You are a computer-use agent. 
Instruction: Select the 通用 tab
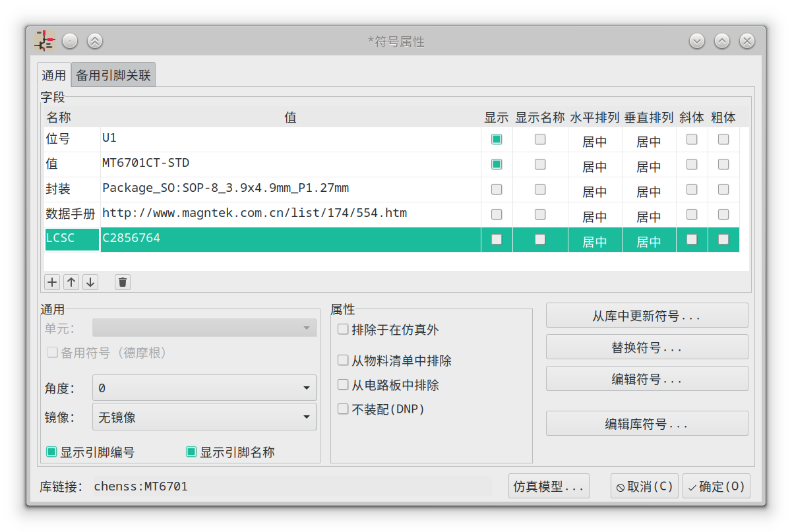(x=54, y=74)
